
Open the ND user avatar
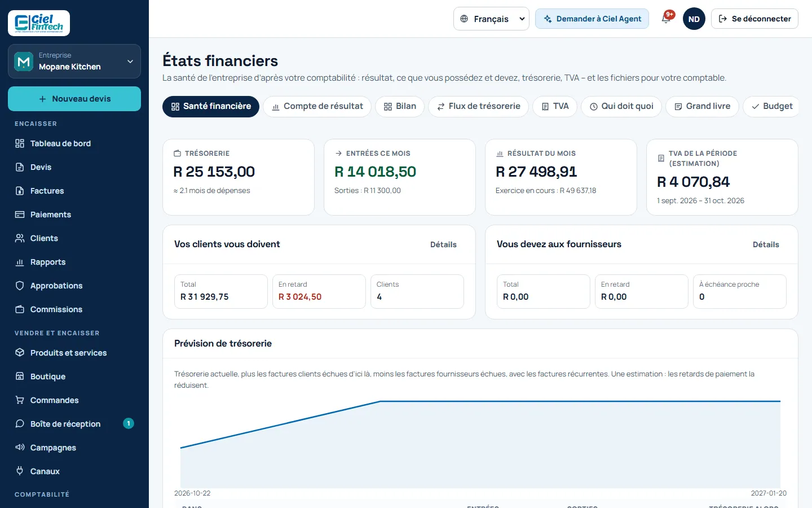tap(694, 19)
